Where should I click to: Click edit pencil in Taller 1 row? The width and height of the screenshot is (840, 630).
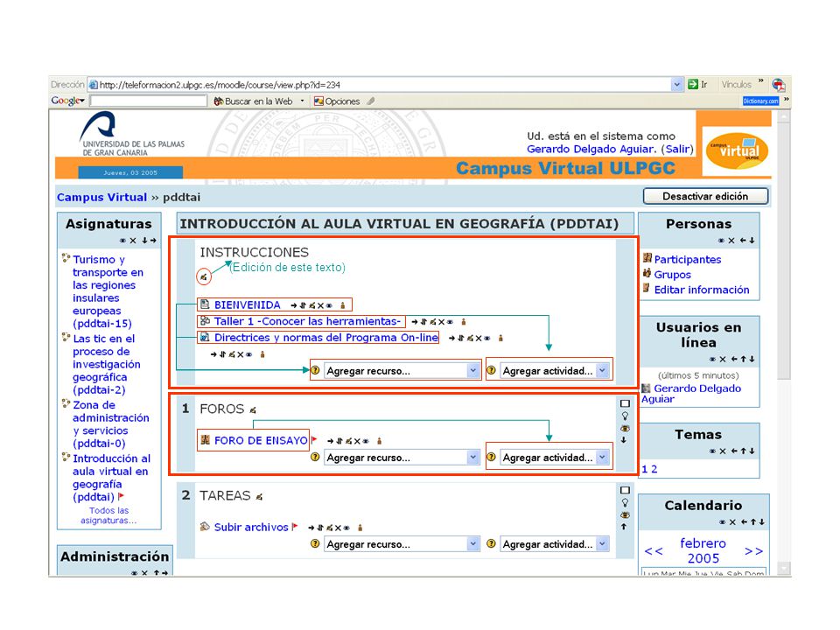[433, 322]
